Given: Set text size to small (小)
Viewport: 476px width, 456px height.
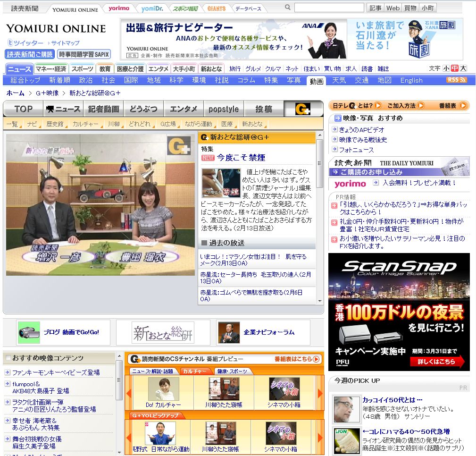Looking at the screenshot, I should click(x=446, y=68).
